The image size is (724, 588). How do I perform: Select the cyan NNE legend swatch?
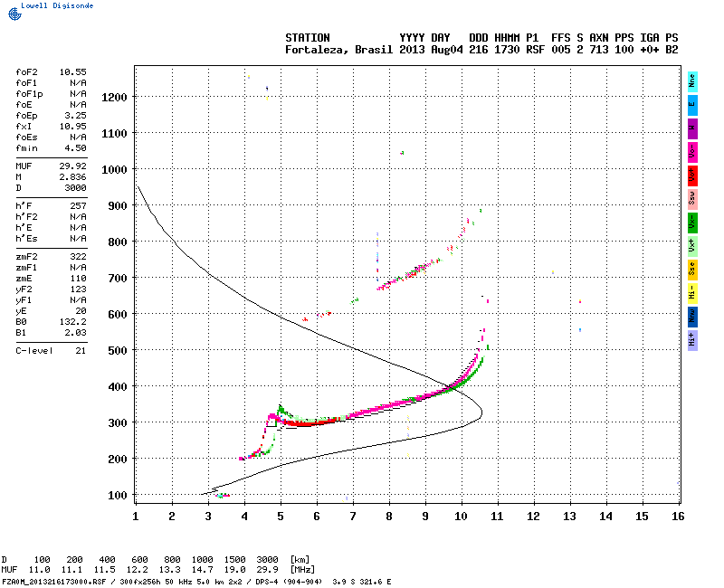click(x=692, y=82)
